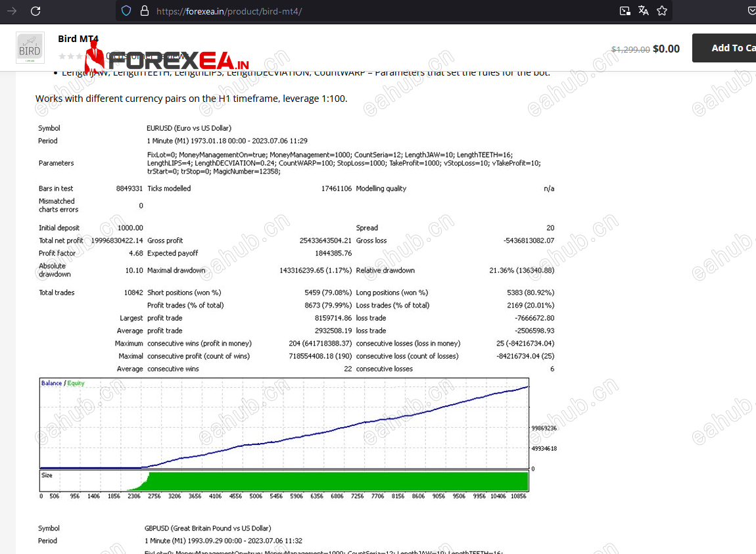Open the tracking protection shield icon
Viewport: 756px width, 554px height.
click(126, 11)
